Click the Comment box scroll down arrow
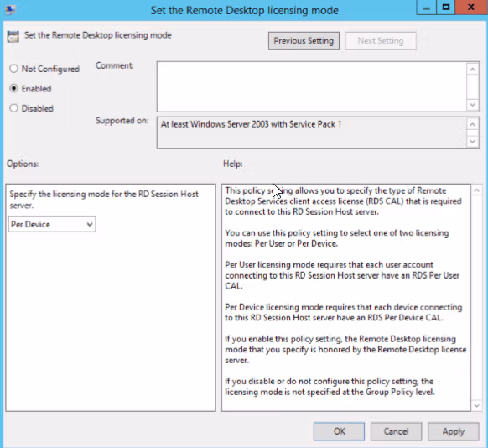This screenshot has width=488, height=448. [x=472, y=105]
